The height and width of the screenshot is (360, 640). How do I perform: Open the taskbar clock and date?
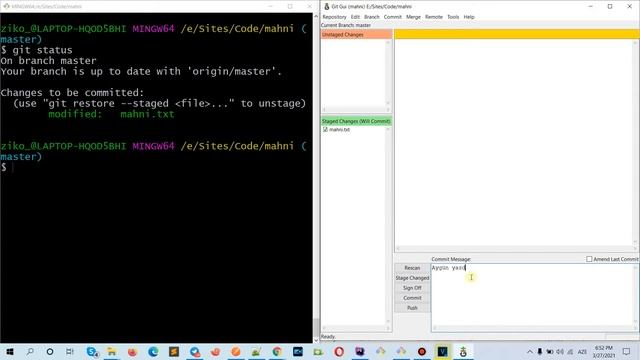604,351
